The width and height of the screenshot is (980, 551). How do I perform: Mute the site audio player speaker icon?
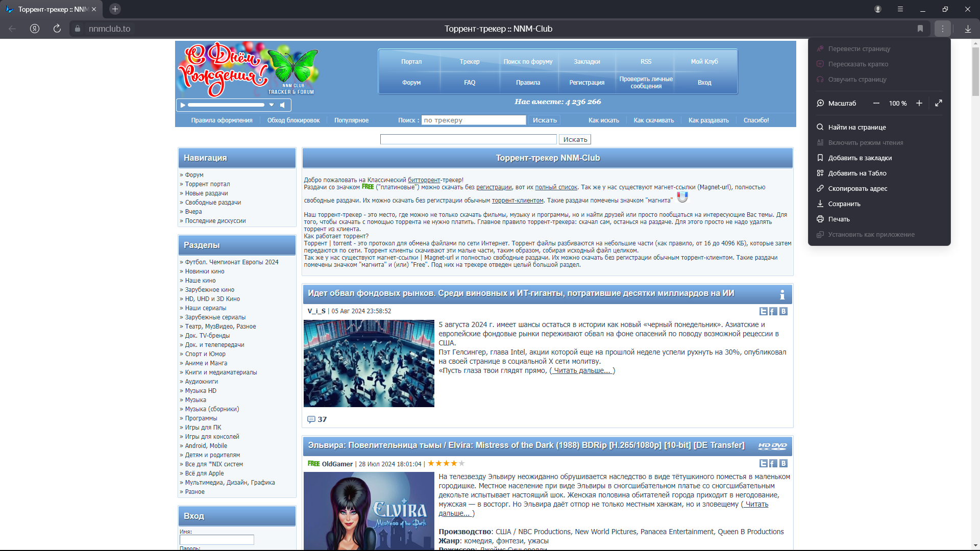[x=282, y=105]
